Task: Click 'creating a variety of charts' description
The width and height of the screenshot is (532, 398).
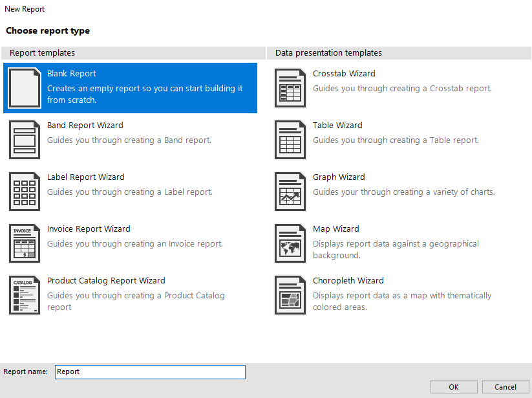Action: [x=404, y=192]
